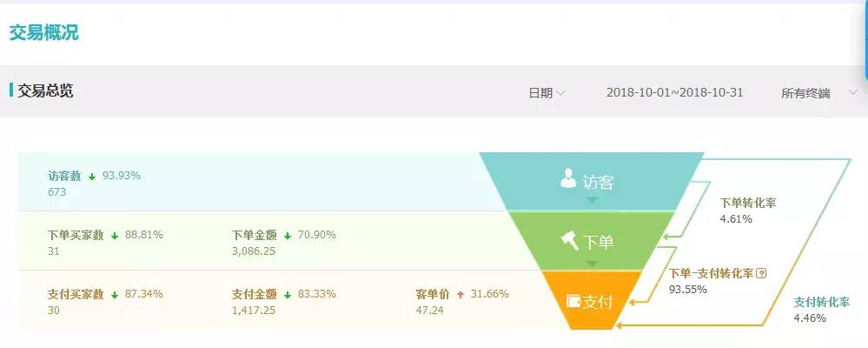Click the date range 2018-10-01~2018-10-31
This screenshot has width=868, height=348.
click(674, 93)
